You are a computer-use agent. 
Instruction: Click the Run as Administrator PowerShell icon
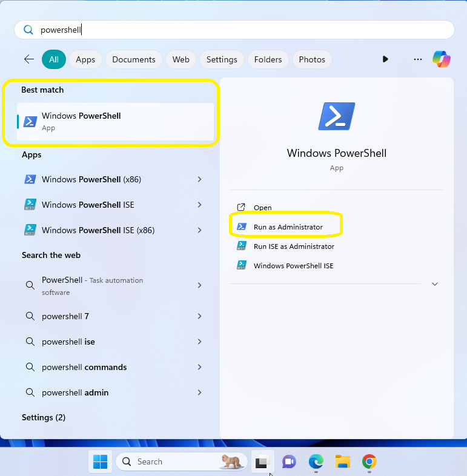[x=242, y=226]
